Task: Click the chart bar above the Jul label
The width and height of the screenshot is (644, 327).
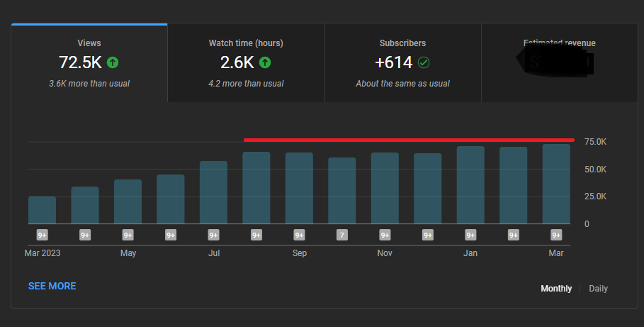Action: 213,192
